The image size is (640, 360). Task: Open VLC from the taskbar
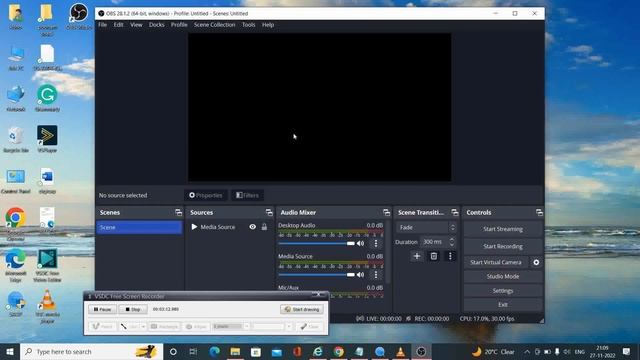click(400, 351)
